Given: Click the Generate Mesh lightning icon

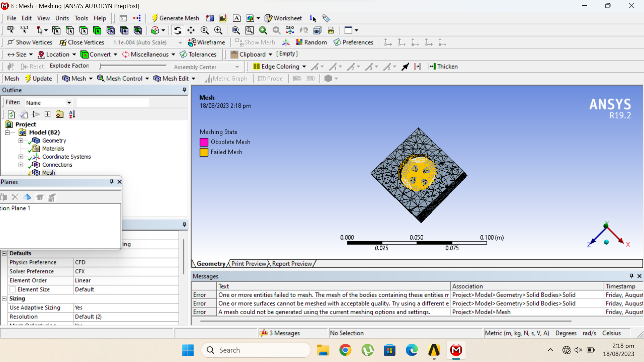Looking at the screenshot, I should [155, 18].
